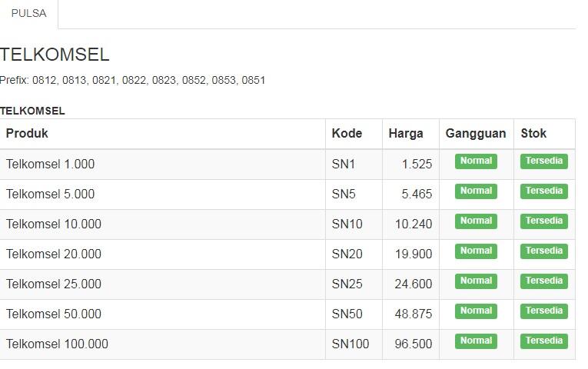Select the Telkomsel 5.000 product cell
Image resolution: width=588 pixels, height=369 pixels.
pos(163,194)
